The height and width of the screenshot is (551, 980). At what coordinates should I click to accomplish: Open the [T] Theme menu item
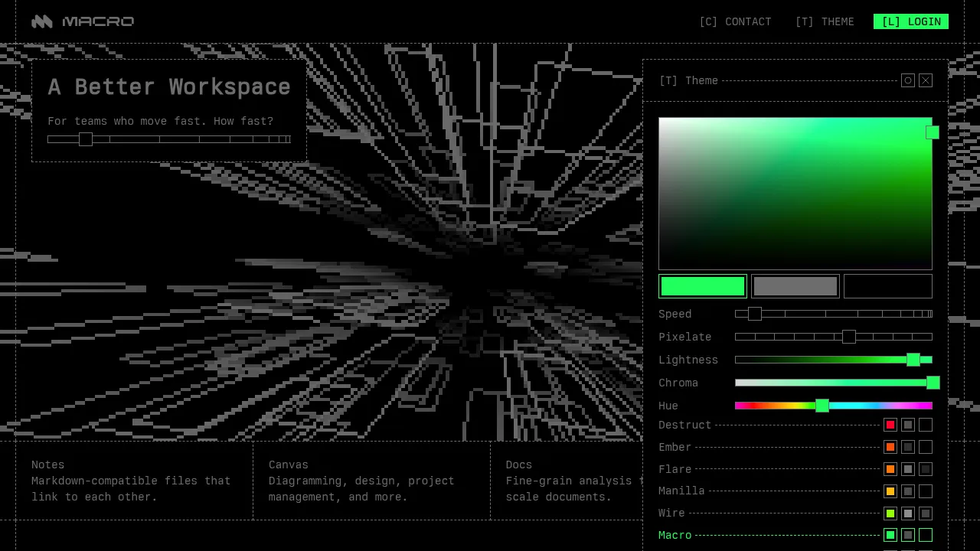(x=825, y=21)
